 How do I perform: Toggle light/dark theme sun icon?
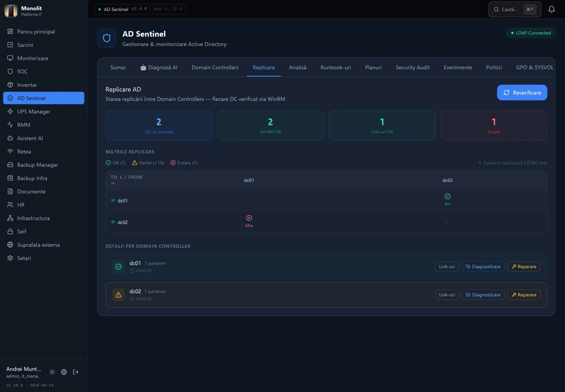tap(52, 372)
